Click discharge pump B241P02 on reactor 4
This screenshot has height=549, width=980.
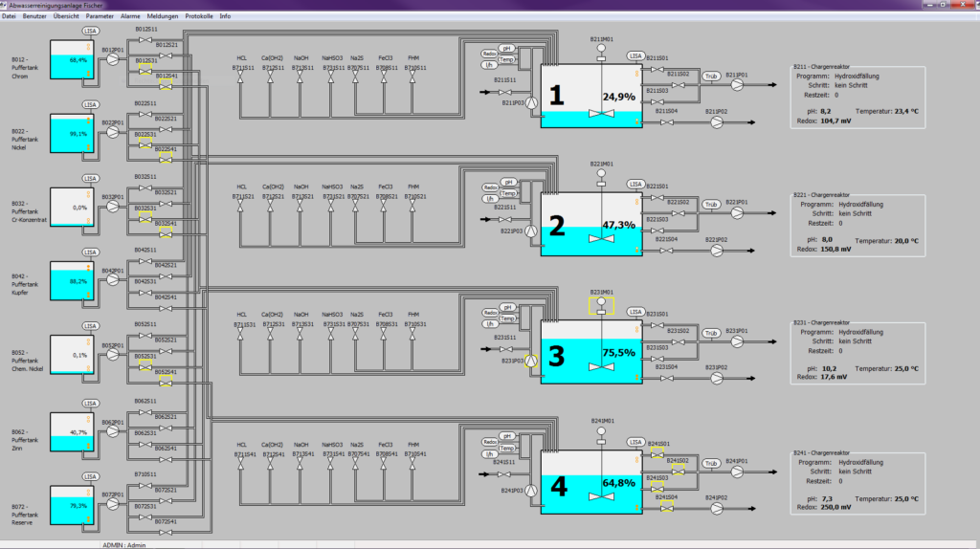pyautogui.click(x=717, y=505)
